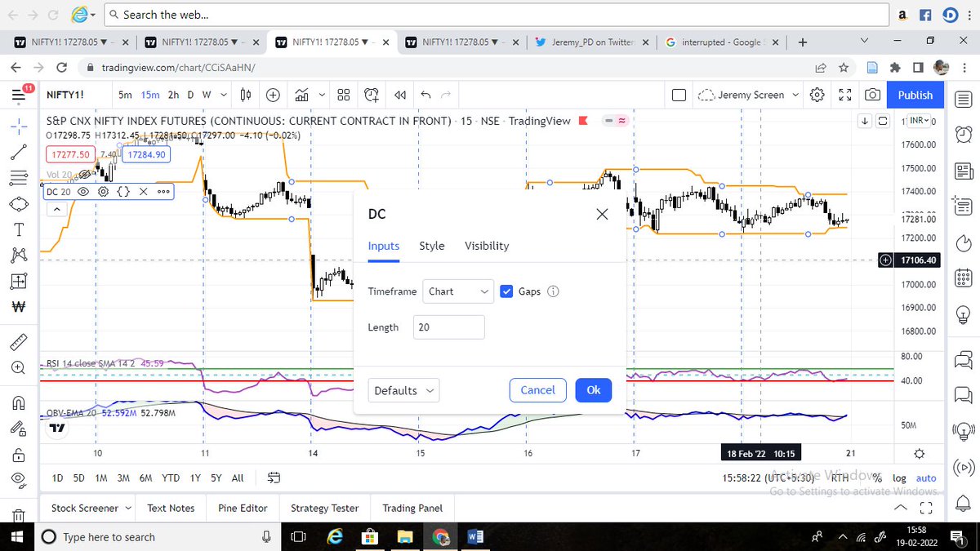Click the Length input field
The height and width of the screenshot is (551, 980).
pyautogui.click(x=448, y=327)
